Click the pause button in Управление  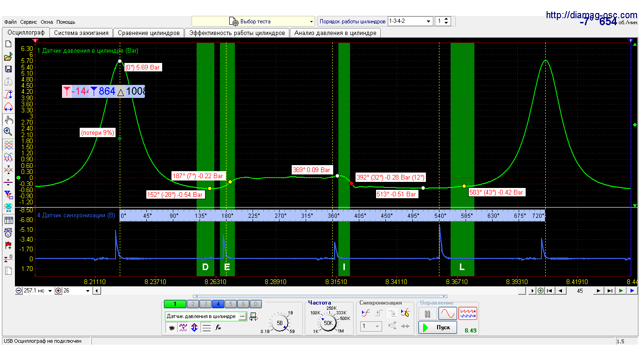pos(427,313)
